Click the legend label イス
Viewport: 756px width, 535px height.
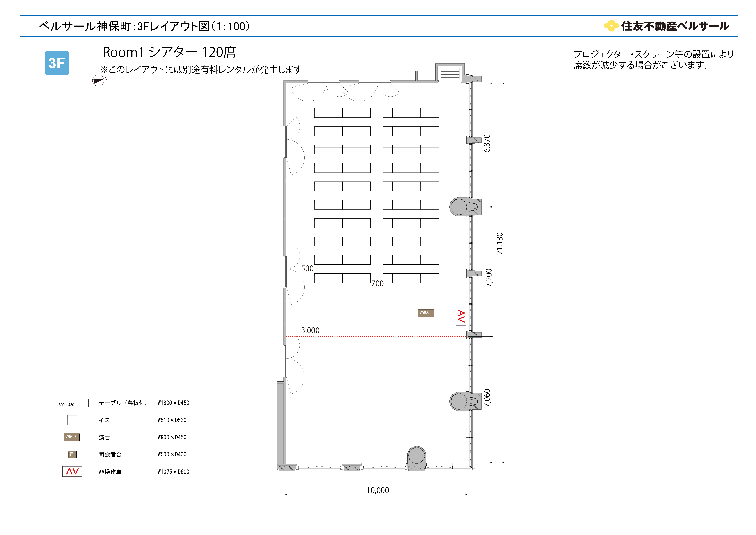tap(104, 420)
